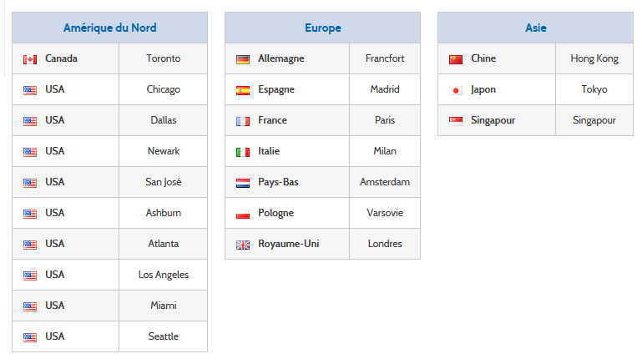Click the Los Angeles city cell

(164, 275)
